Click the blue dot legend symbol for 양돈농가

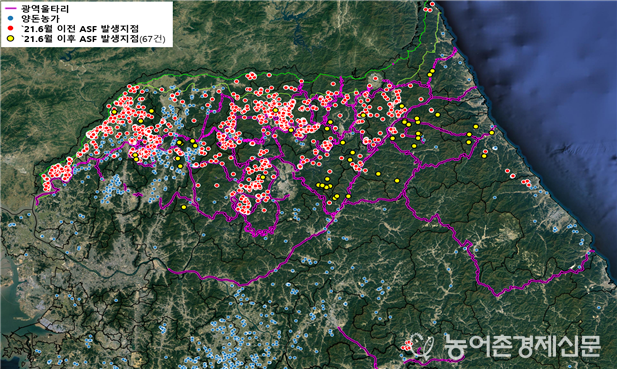[11, 18]
